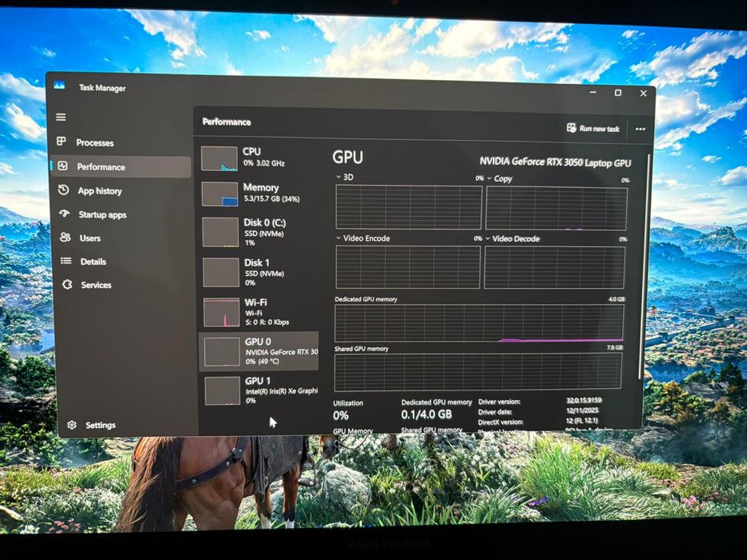Click the GPU 0 '0% (49 °C)' text
Viewport: 747px width, 560px height.
(x=263, y=362)
